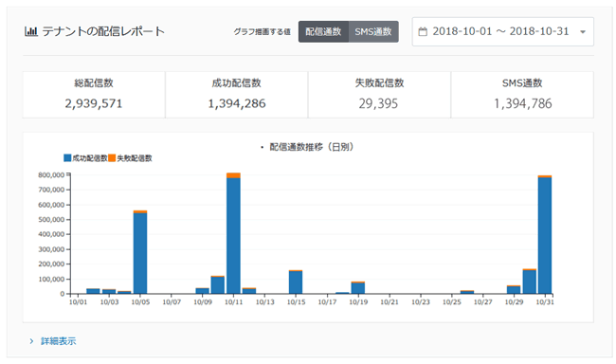Viewport: 616px width, 364px height.
Task: Click the 10/15 bar in chart
Action: [296, 282]
